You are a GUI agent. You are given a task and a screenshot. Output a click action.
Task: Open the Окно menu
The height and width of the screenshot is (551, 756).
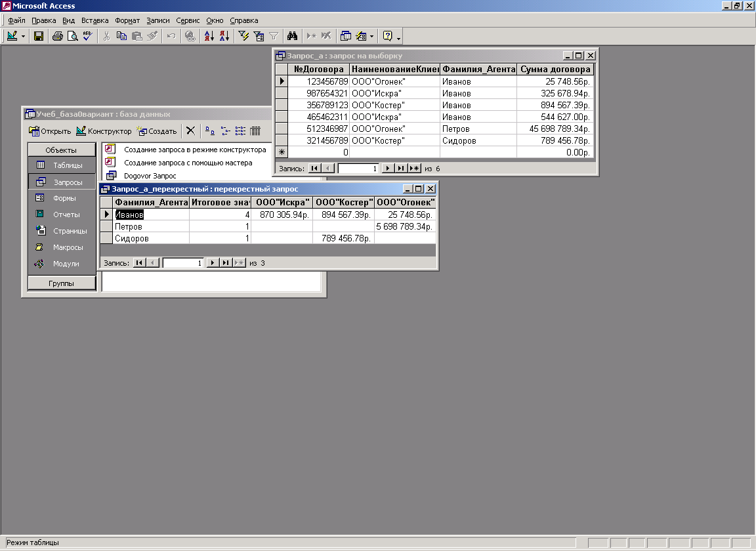coord(215,20)
